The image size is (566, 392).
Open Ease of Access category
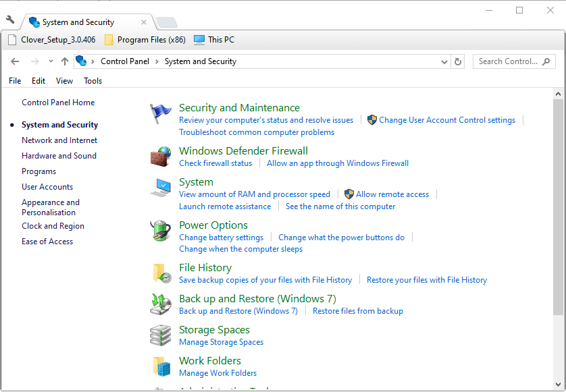[x=47, y=242]
